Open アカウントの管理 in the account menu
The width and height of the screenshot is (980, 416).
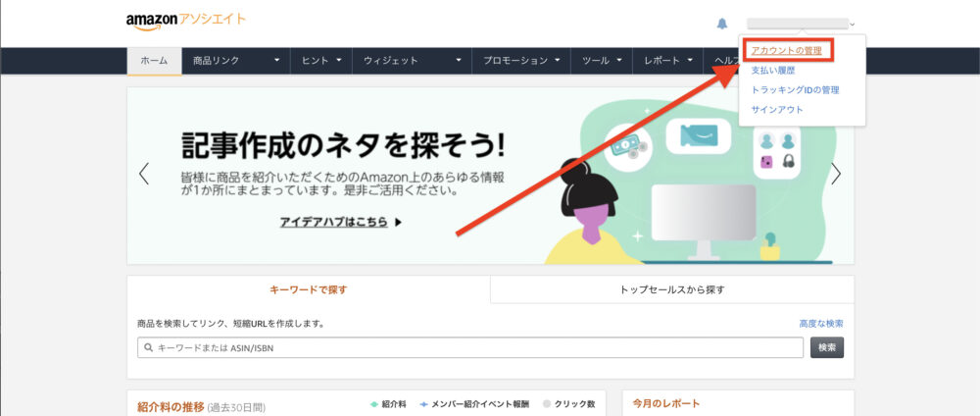point(786,50)
